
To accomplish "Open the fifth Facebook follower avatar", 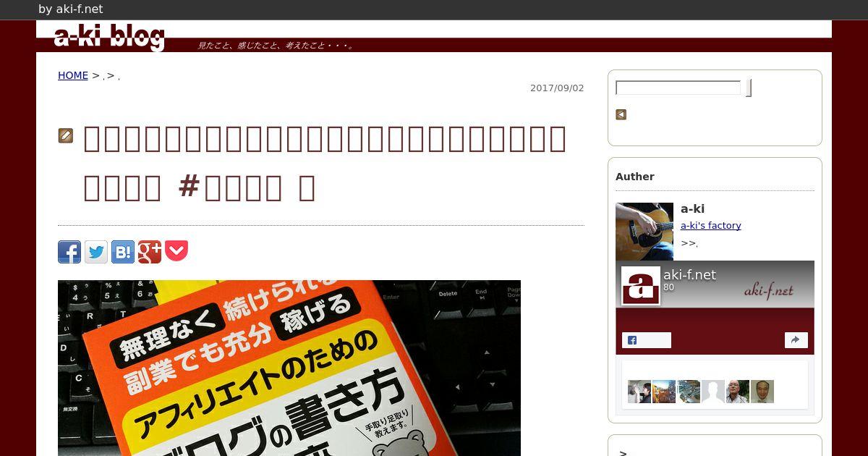I will click(x=738, y=392).
